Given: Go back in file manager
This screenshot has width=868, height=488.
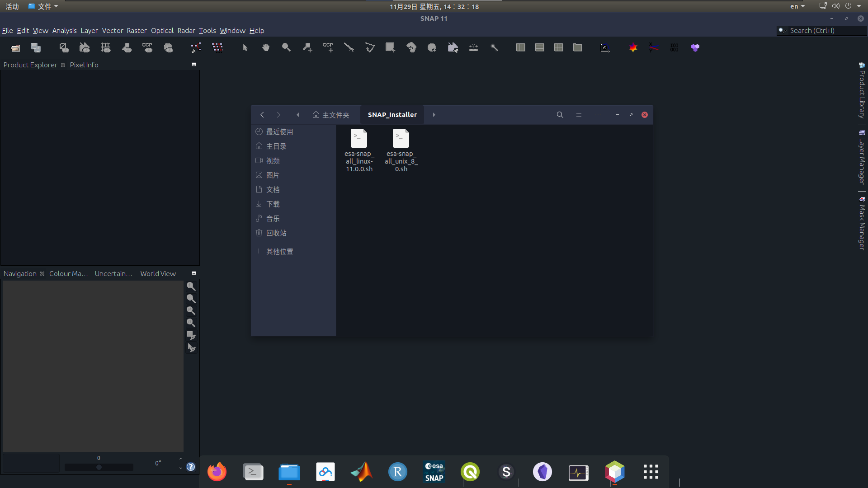Looking at the screenshot, I should click(x=262, y=115).
